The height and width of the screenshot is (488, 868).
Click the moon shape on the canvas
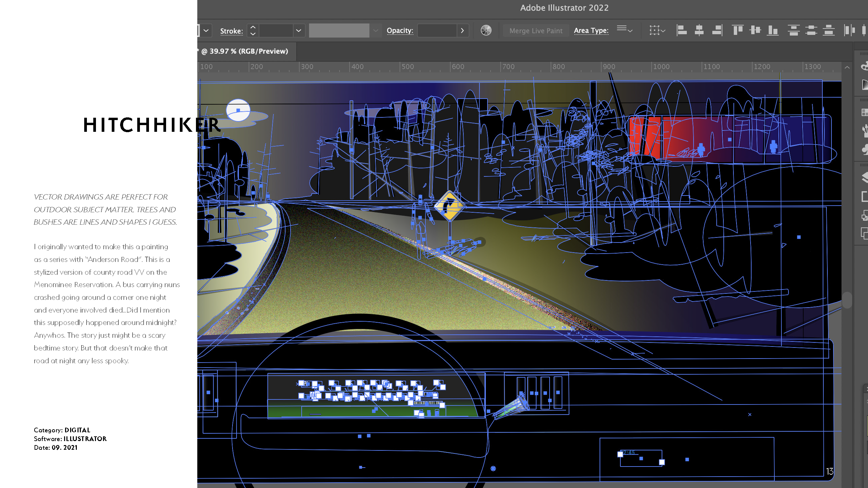click(x=238, y=110)
